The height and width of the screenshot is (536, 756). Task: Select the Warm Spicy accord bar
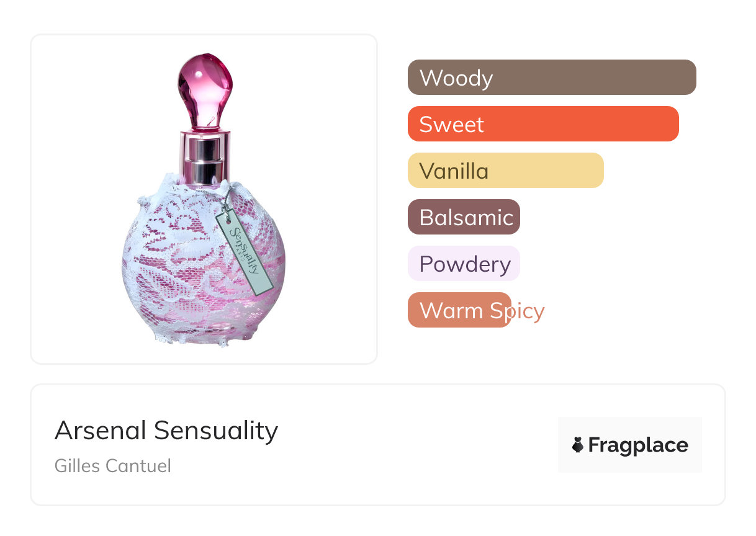click(459, 310)
